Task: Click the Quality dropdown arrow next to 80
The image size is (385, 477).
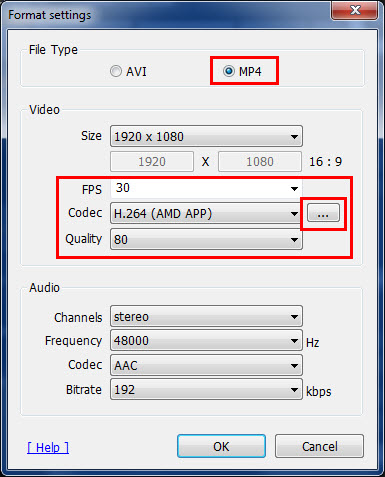Action: (x=294, y=239)
